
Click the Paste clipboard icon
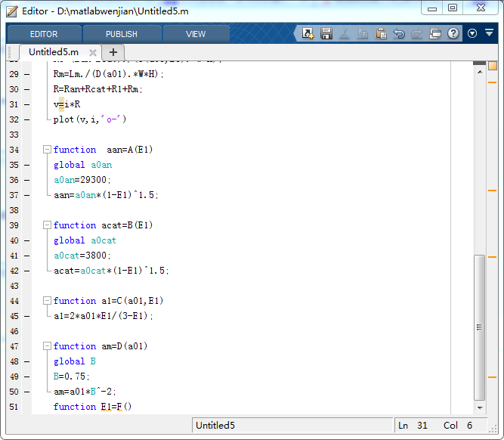point(382,33)
